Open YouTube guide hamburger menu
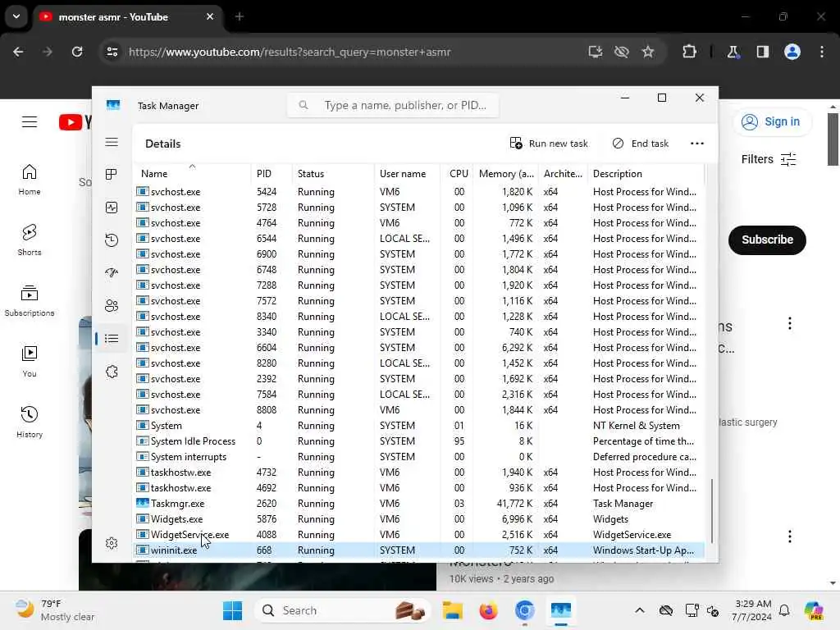The height and width of the screenshot is (630, 840). pyautogui.click(x=30, y=122)
